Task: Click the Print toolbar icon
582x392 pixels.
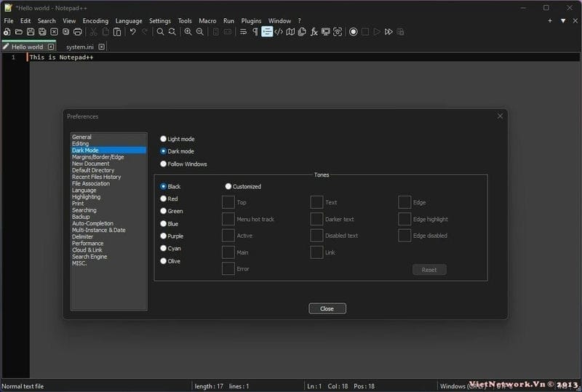Action: click(x=78, y=32)
